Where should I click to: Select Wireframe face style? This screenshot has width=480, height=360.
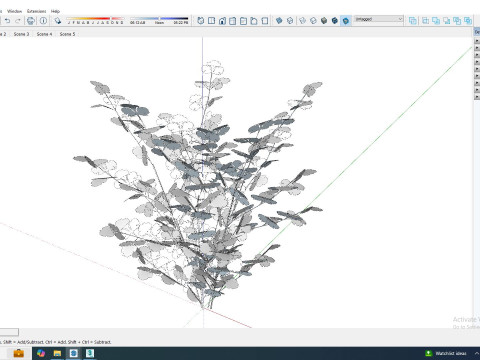click(x=303, y=21)
